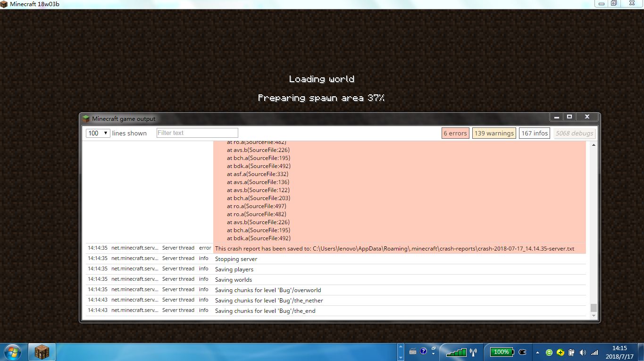Click the log scrollbar up arrow

pos(594,145)
